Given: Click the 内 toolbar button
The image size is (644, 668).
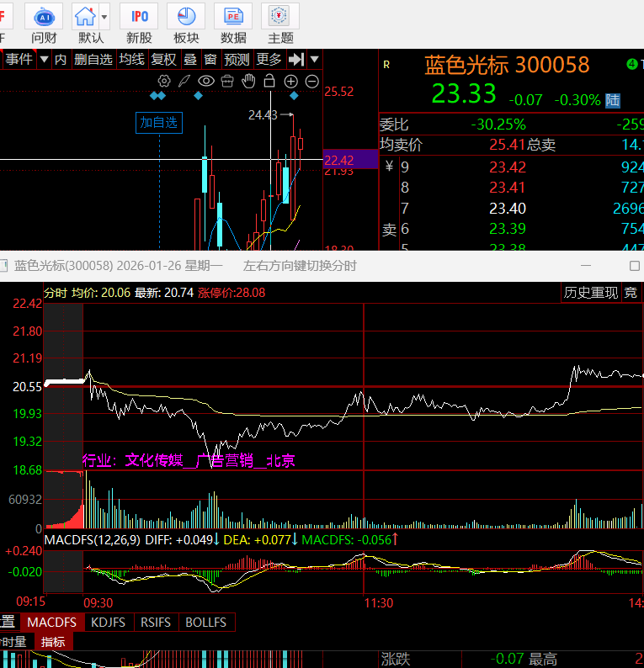Looking at the screenshot, I should pos(61,59).
